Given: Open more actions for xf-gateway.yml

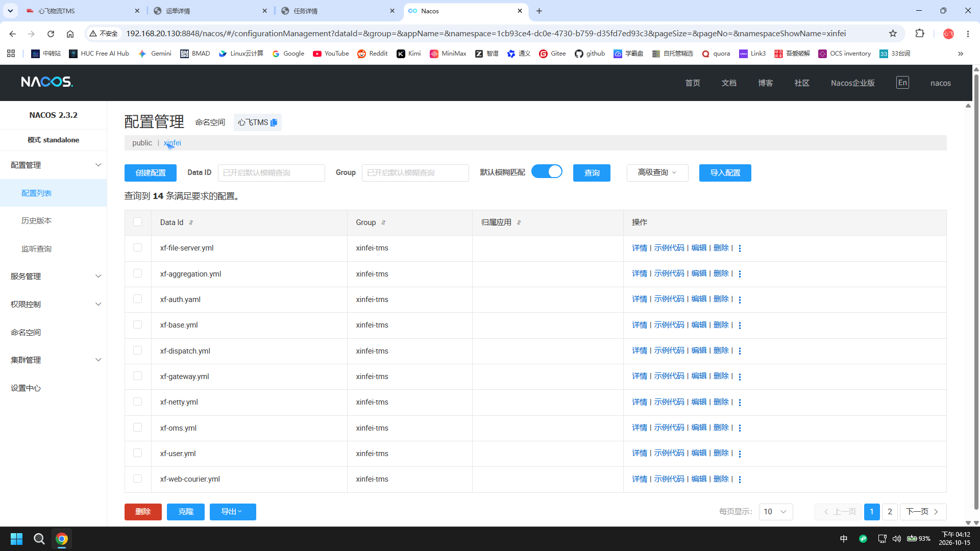Looking at the screenshot, I should (740, 377).
